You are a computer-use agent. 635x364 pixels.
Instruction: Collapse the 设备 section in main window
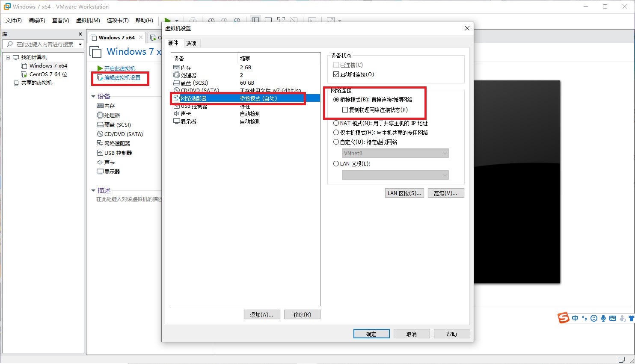93,97
